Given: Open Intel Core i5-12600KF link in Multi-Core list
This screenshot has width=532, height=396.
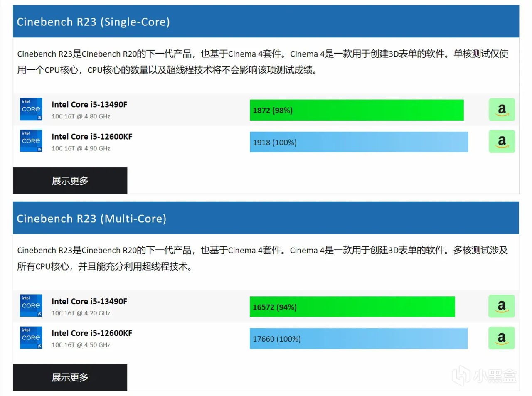Looking at the screenshot, I should (92, 333).
